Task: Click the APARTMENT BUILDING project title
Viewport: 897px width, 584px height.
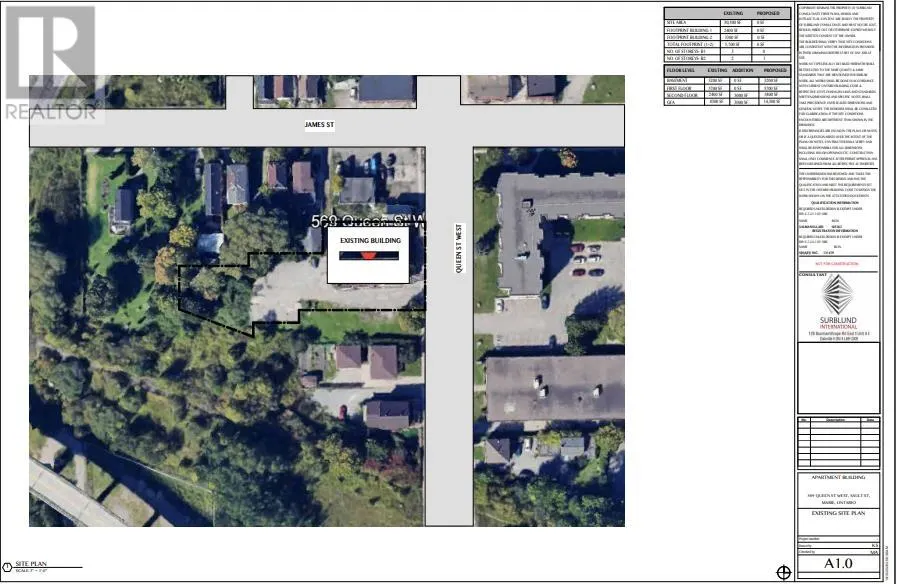Action: [x=839, y=477]
